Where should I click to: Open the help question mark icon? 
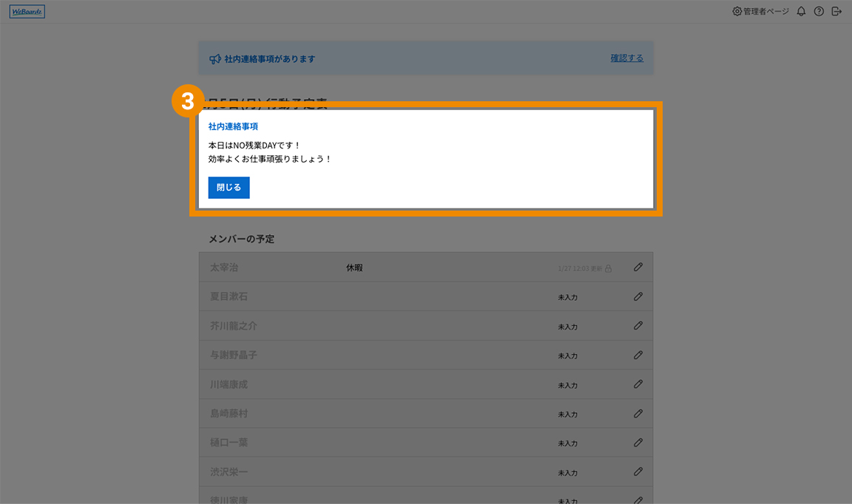tap(819, 11)
